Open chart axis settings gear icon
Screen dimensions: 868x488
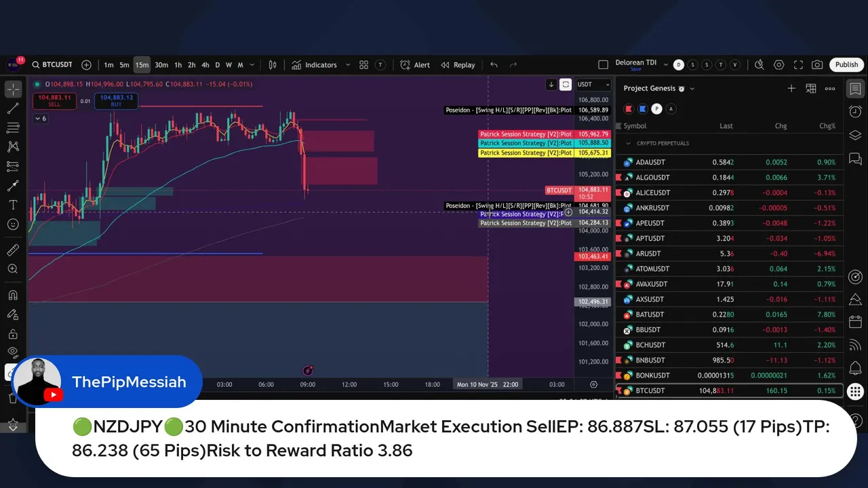(593, 384)
